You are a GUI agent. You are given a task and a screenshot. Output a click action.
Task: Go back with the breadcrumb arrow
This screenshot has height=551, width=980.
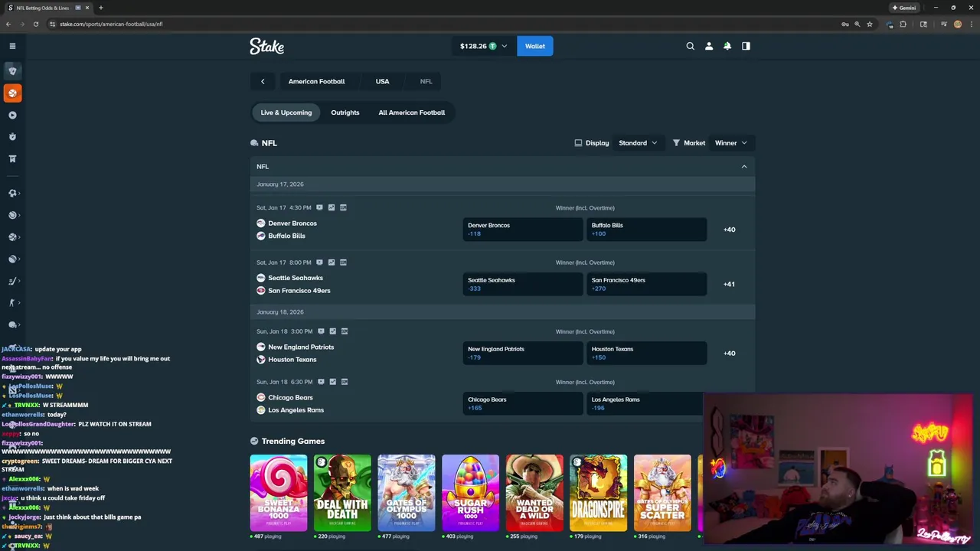point(263,81)
